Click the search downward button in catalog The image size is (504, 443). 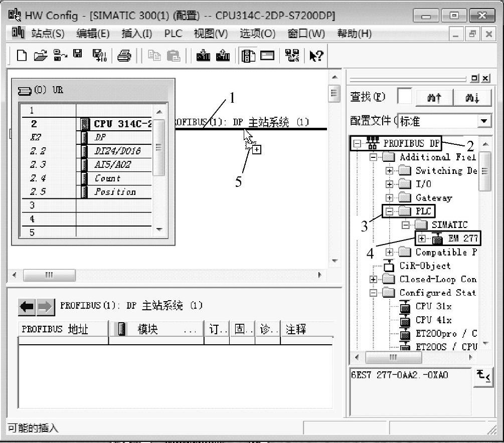pyautogui.click(x=472, y=97)
